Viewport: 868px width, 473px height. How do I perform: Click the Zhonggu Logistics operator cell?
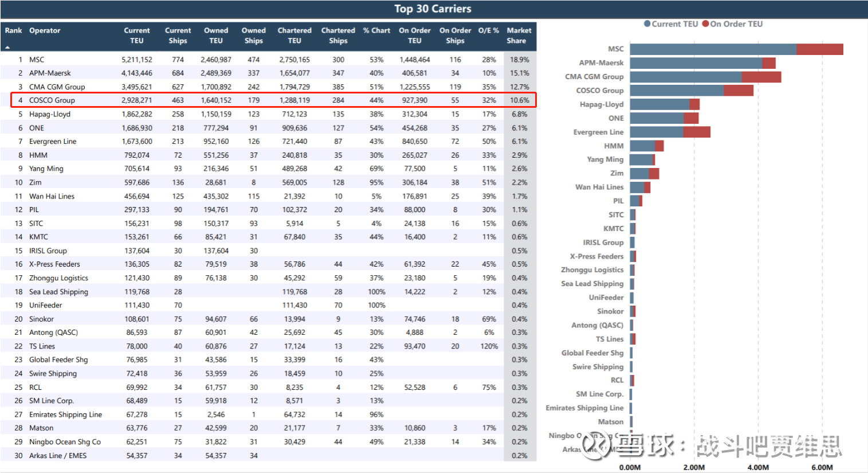[x=59, y=278]
